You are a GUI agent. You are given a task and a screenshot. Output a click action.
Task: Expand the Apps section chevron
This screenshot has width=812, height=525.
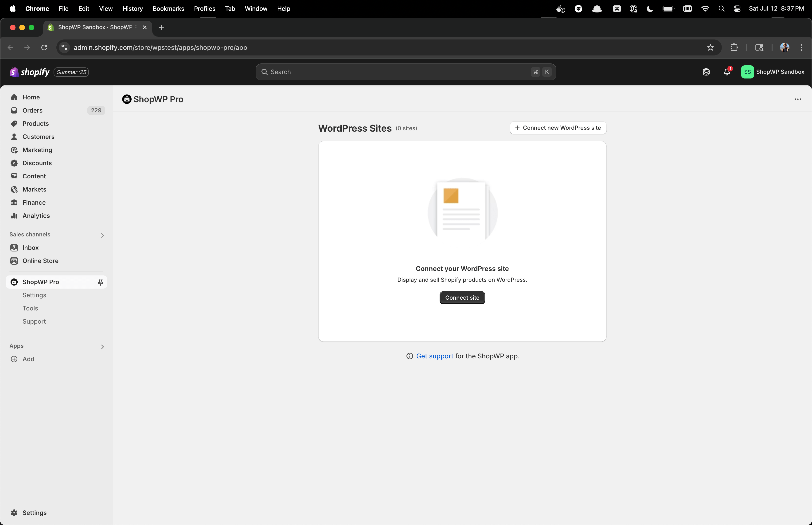(102, 347)
